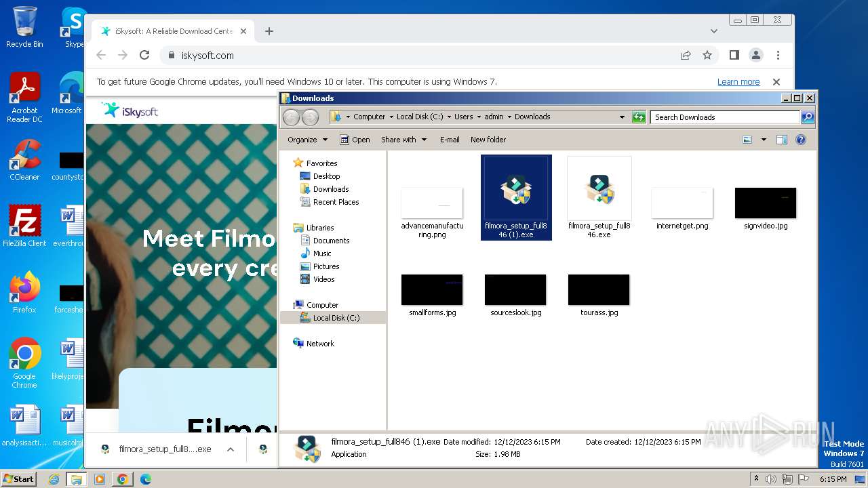Click Internet Explorer icon in taskbar

tap(54, 479)
